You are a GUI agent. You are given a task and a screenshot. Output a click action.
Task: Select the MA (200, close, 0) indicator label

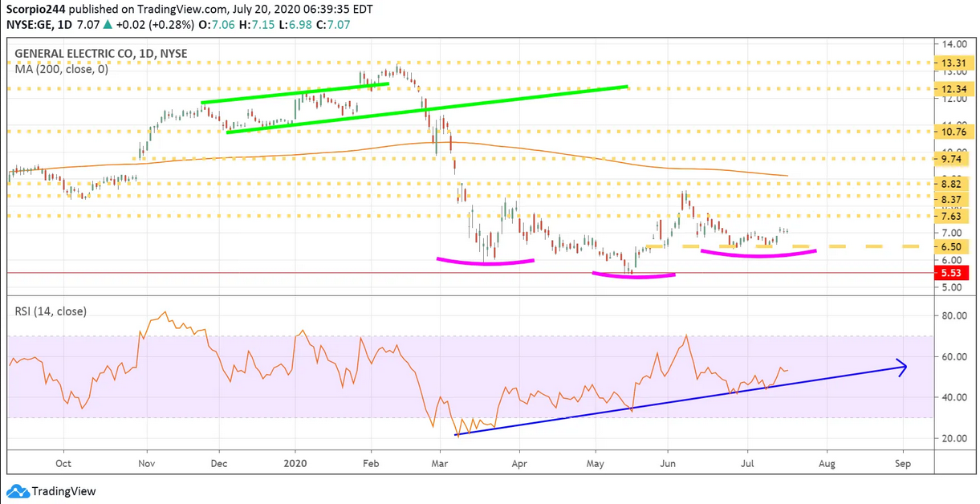click(61, 70)
